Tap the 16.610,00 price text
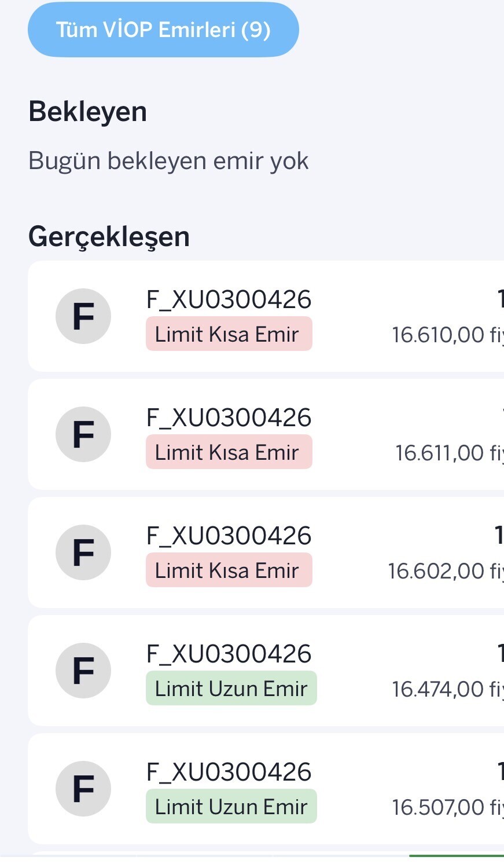The image size is (504, 864). (438, 335)
